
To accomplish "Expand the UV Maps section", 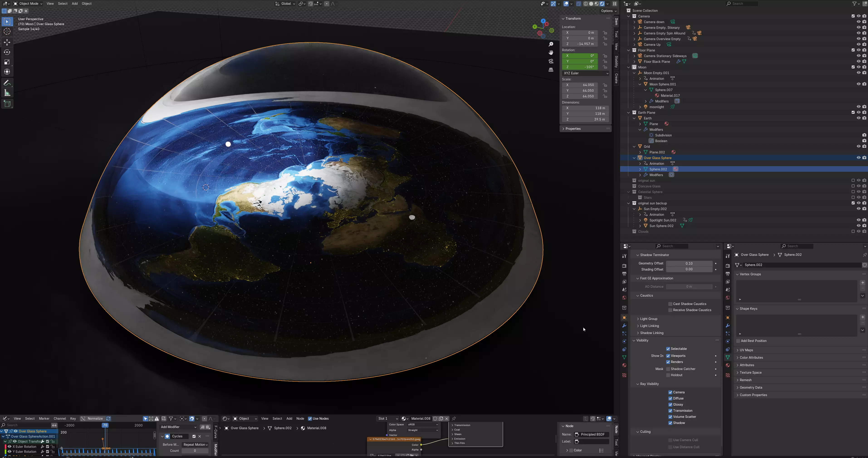I will click(x=746, y=350).
